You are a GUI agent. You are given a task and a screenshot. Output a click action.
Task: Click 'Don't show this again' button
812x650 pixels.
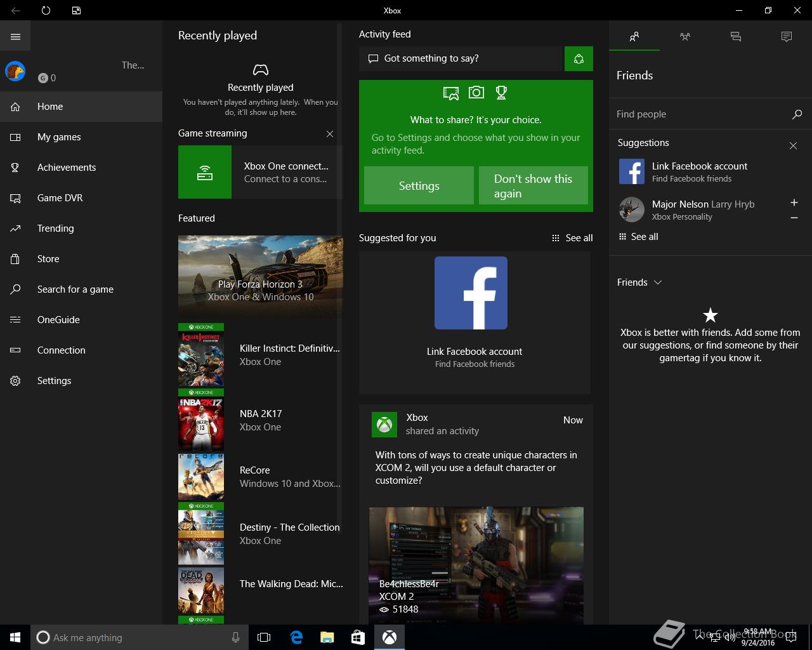tap(533, 185)
